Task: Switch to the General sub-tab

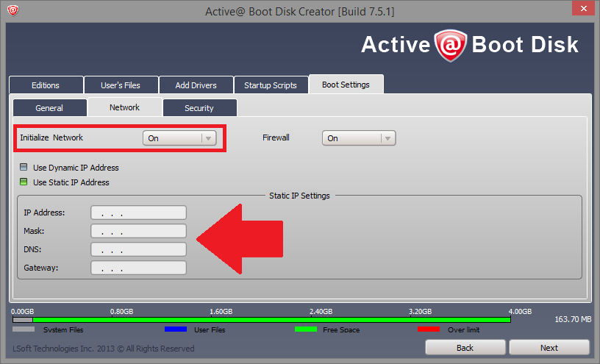Action: click(x=49, y=108)
